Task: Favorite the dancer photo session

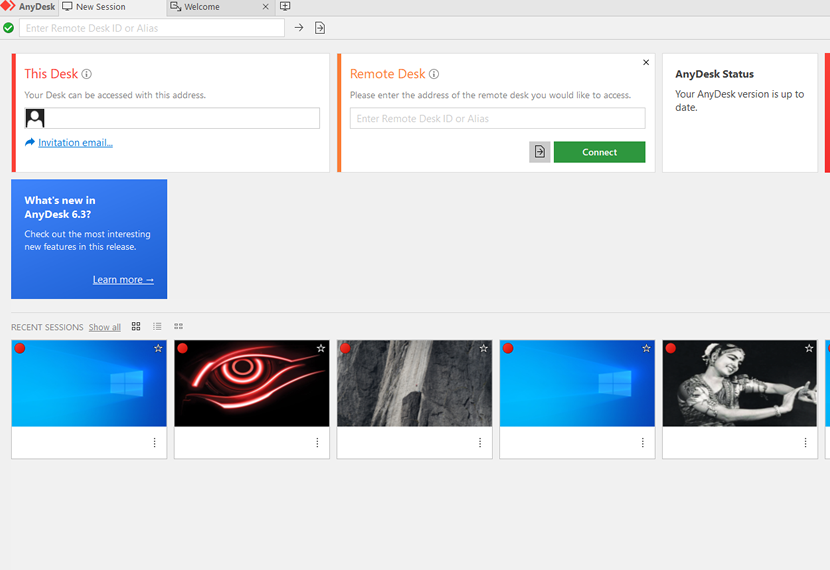Action: click(809, 348)
